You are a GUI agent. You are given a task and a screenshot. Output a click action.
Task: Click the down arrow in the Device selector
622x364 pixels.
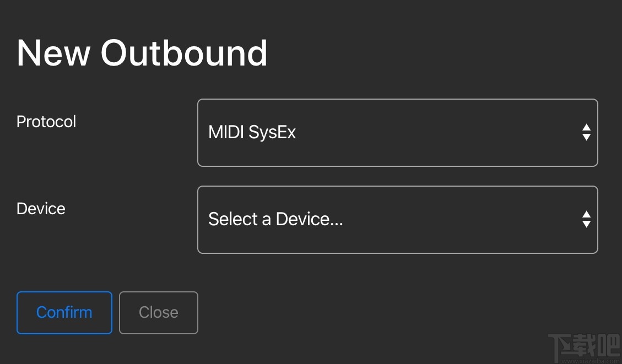click(x=586, y=224)
